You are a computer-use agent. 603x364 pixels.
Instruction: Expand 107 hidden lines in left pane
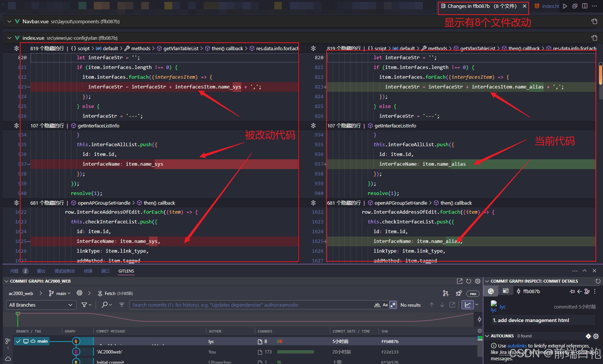point(17,126)
